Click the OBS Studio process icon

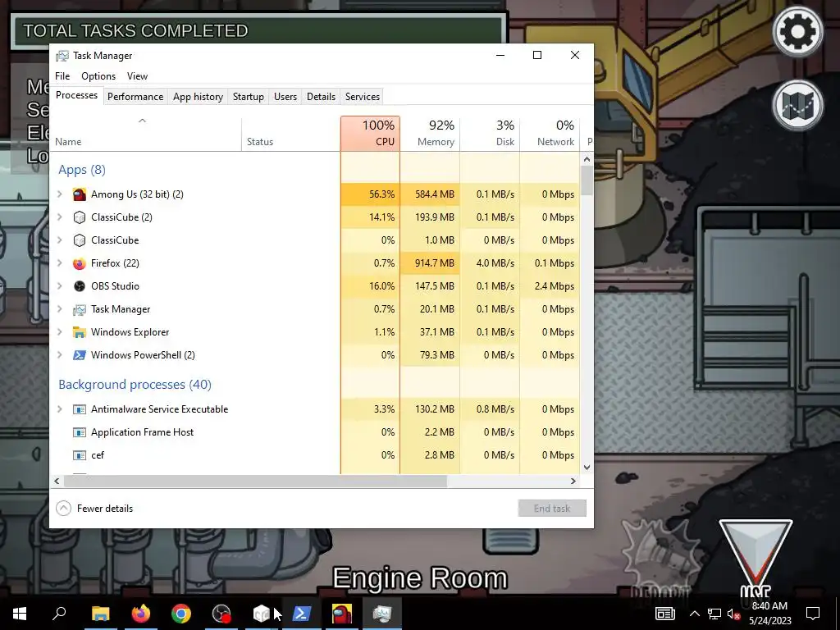(80, 286)
